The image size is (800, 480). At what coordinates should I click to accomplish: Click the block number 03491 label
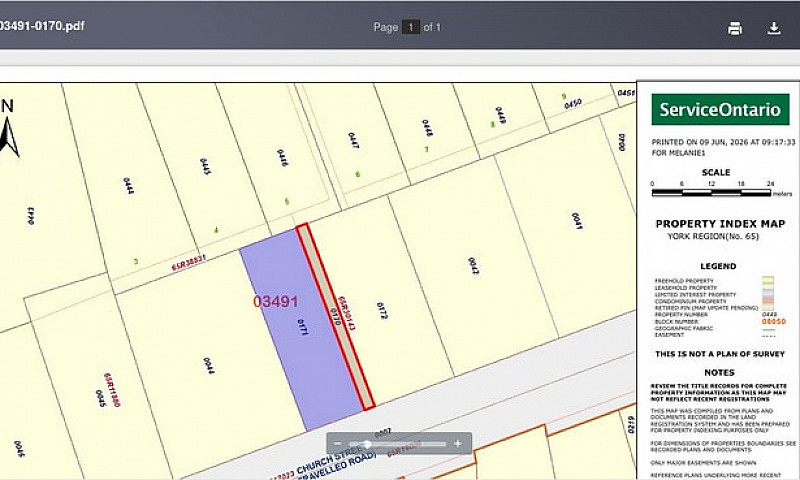pyautogui.click(x=276, y=301)
